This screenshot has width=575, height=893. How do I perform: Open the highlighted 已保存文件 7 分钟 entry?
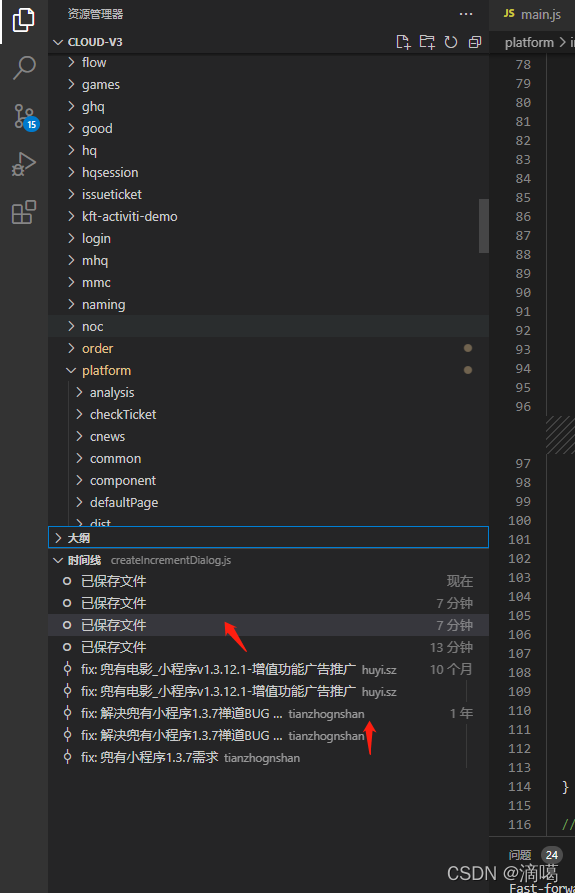pyautogui.click(x=269, y=625)
